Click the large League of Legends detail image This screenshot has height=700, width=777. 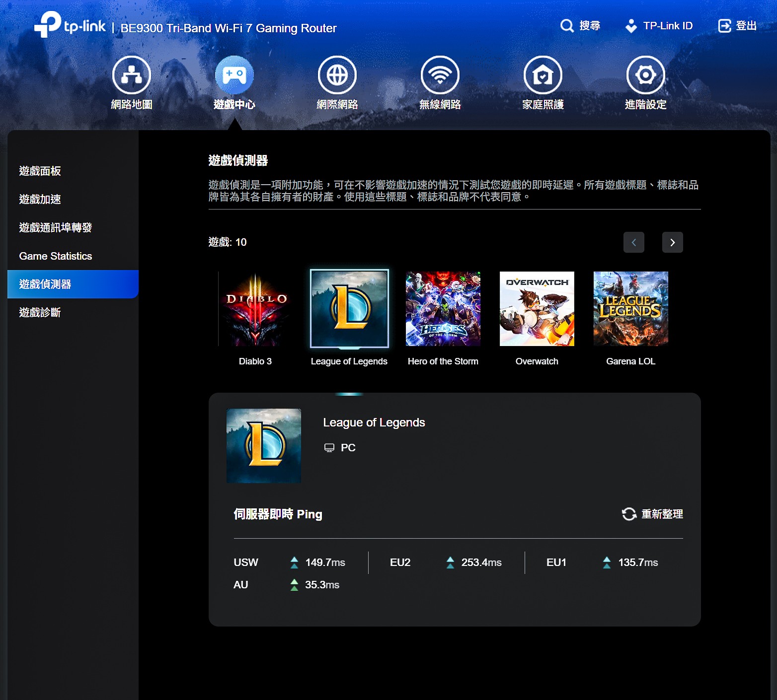(x=264, y=446)
